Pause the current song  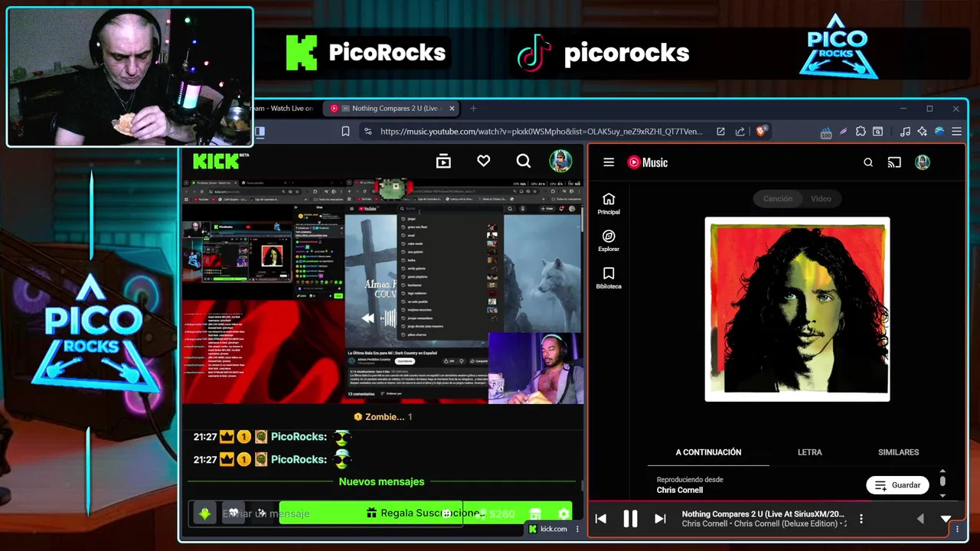[630, 519]
